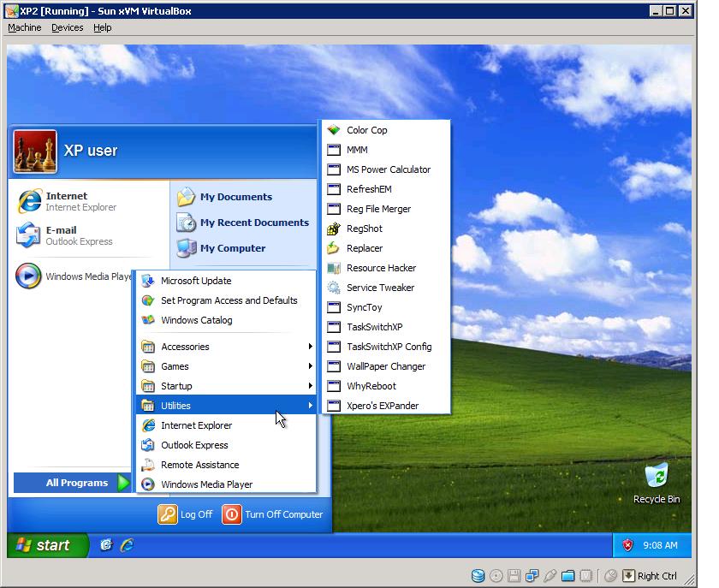Open TaskSwitchXP Config

pos(386,347)
